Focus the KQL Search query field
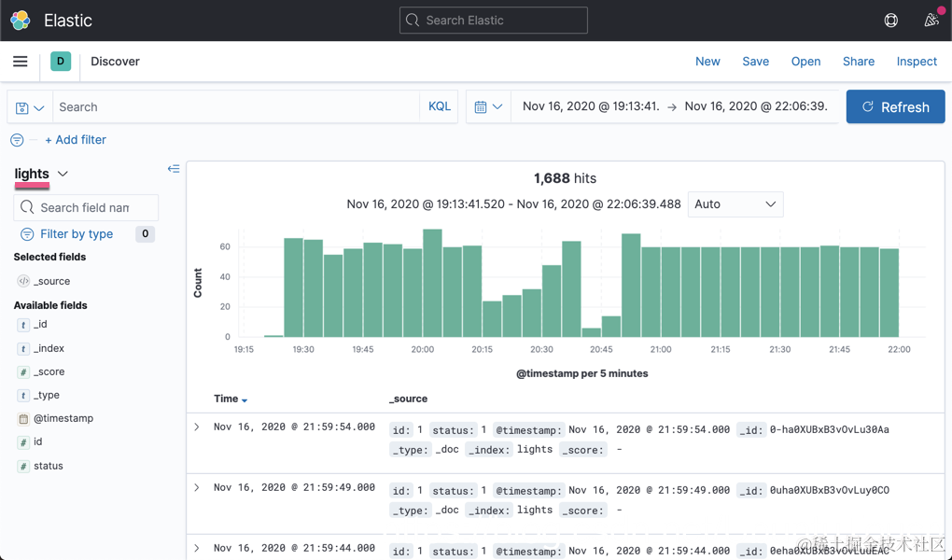 [x=237, y=107]
